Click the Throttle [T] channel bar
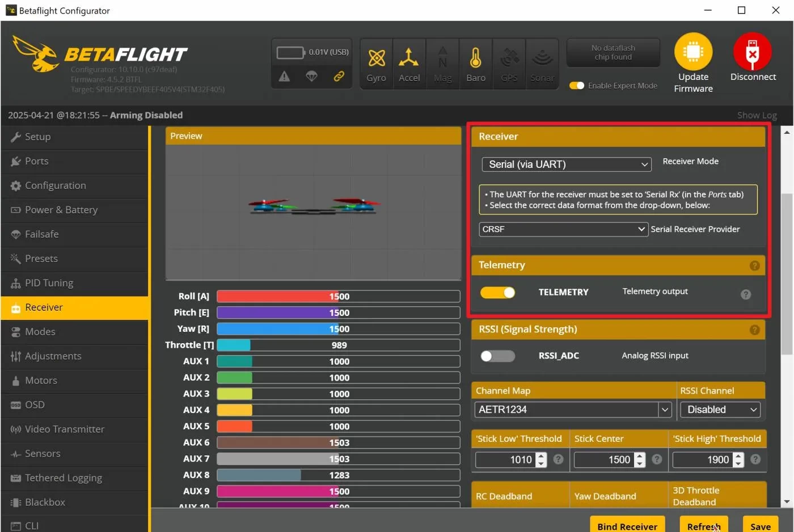The height and width of the screenshot is (532, 794). 338,345
